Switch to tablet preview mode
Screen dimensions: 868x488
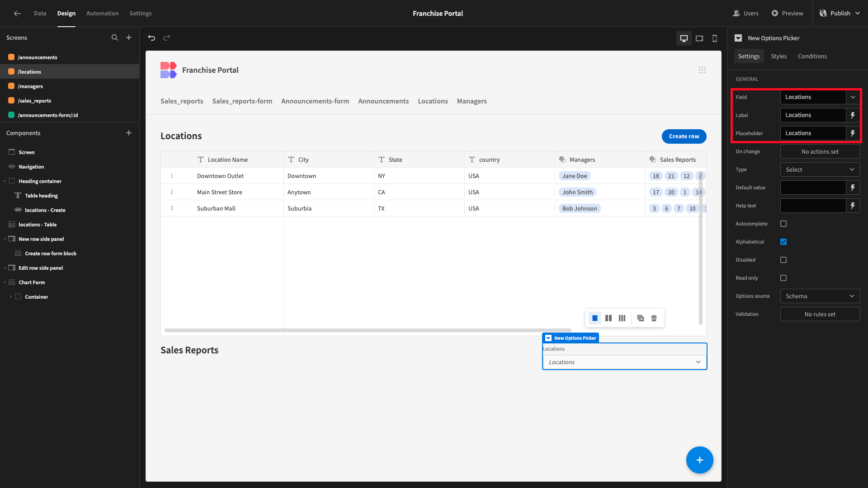point(699,38)
